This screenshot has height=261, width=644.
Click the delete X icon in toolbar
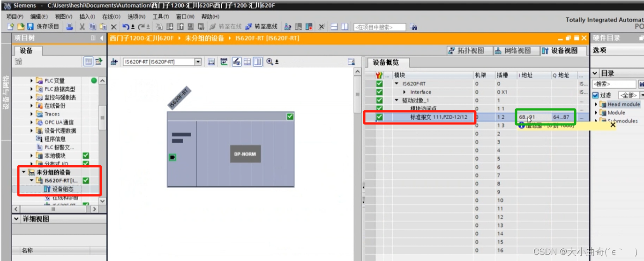(113, 27)
